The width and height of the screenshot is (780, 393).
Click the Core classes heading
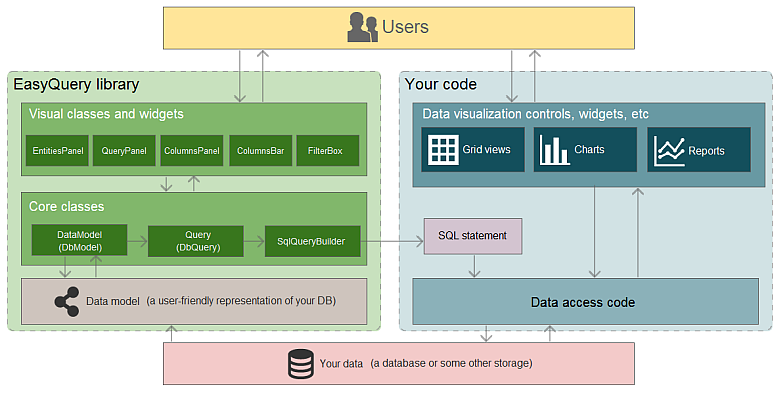(x=67, y=206)
